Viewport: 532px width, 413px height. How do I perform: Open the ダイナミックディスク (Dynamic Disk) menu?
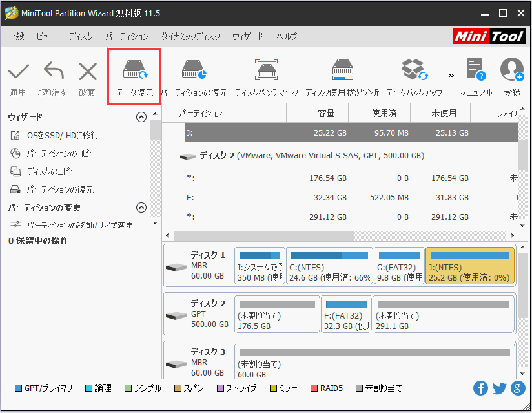[x=190, y=36]
